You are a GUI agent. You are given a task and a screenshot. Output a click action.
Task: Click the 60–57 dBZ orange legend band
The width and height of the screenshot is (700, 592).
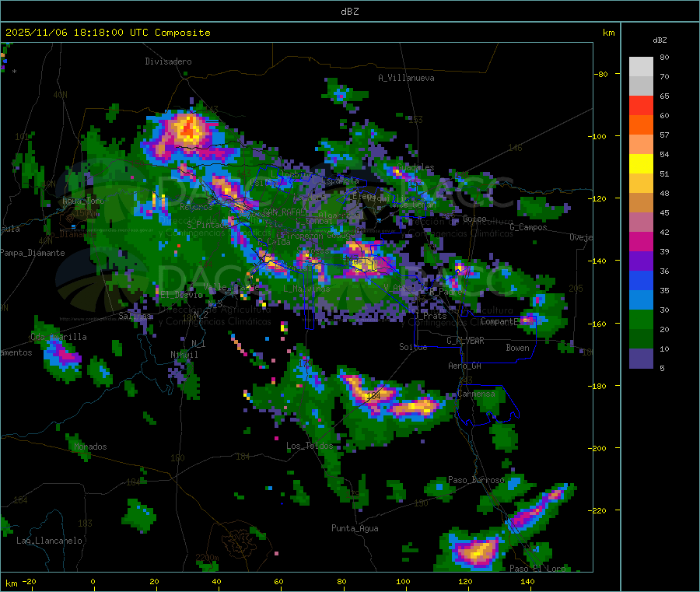point(641,125)
